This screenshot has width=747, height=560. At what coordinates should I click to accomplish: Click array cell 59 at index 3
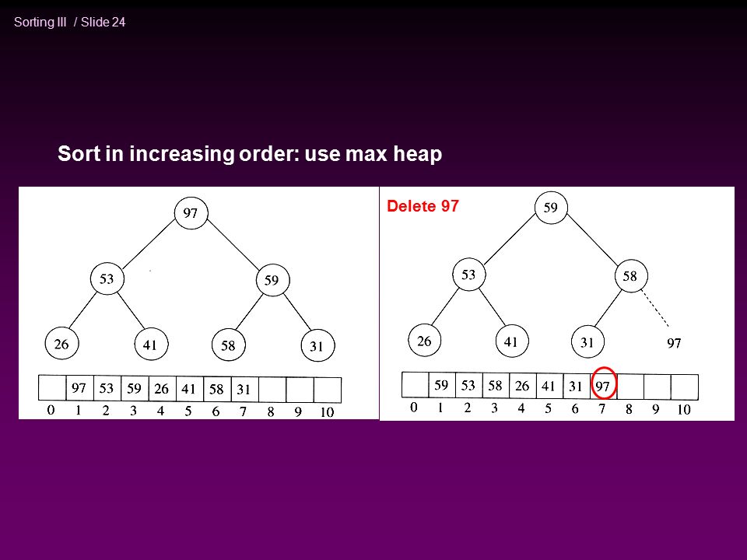pyautogui.click(x=135, y=389)
